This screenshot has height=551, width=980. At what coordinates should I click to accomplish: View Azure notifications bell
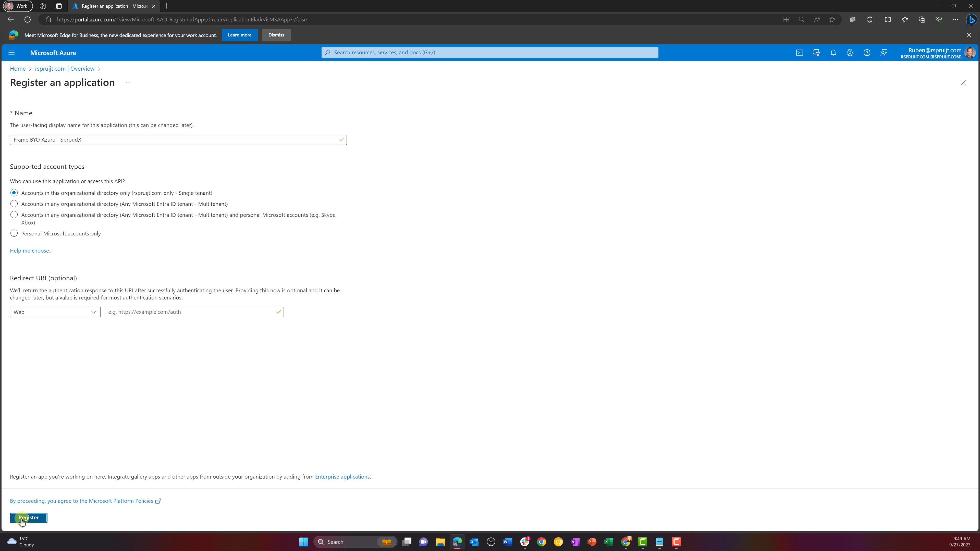(x=833, y=53)
